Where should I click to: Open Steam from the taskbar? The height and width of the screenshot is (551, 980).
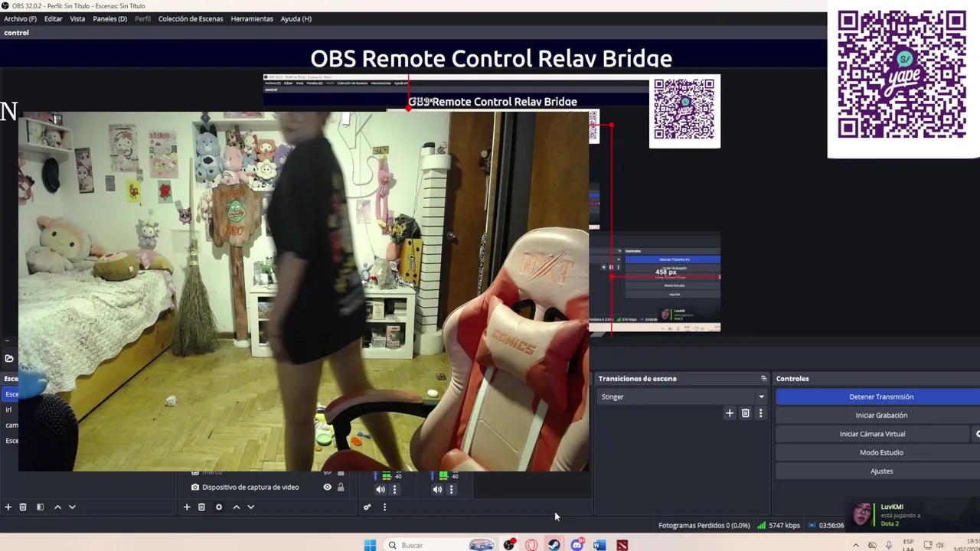tap(554, 545)
